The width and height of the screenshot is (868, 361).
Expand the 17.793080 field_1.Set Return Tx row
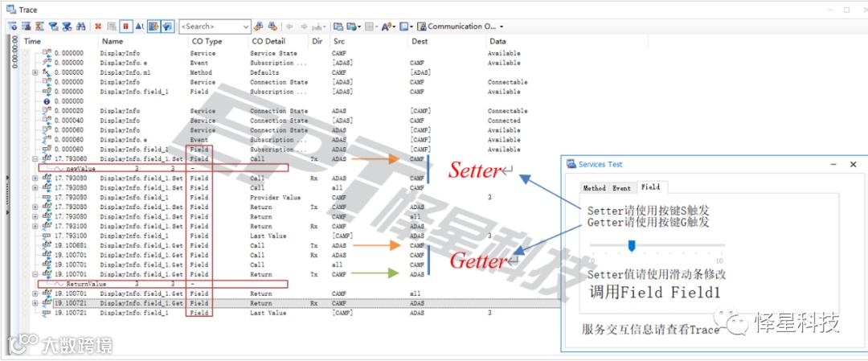[x=35, y=207]
